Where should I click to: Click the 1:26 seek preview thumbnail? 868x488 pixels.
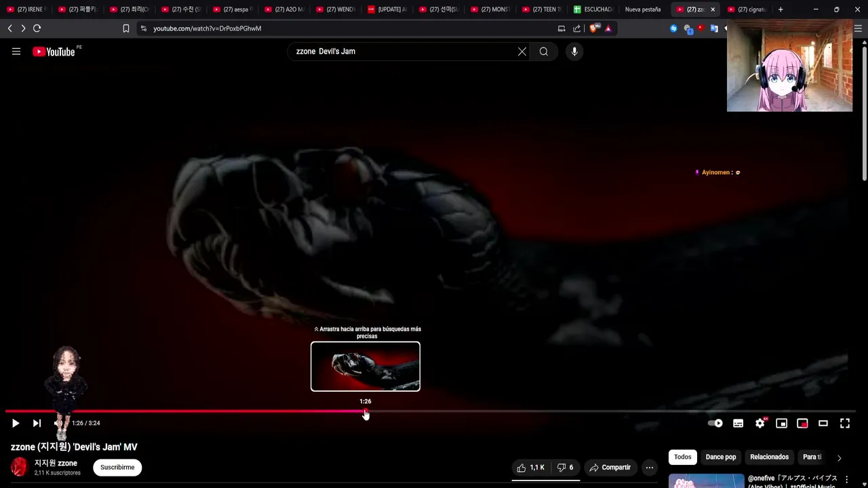[x=366, y=367]
